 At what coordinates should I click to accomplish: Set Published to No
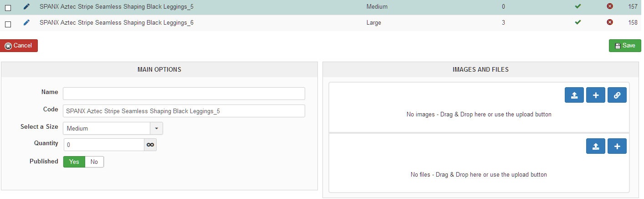94,162
